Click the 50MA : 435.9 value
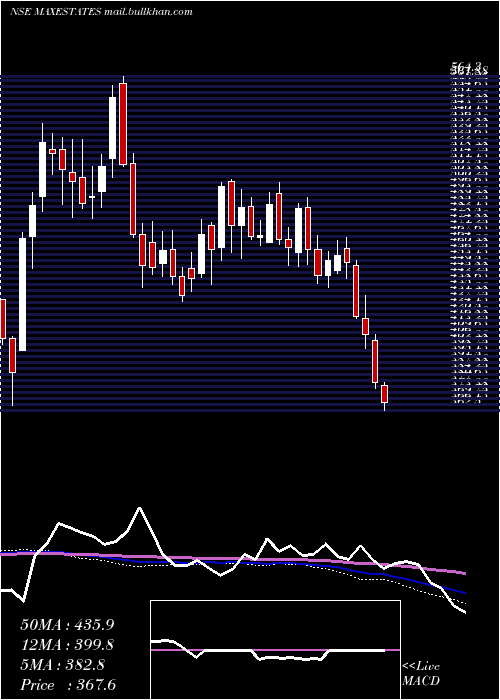The height and width of the screenshot is (700, 500). pyautogui.click(x=67, y=625)
